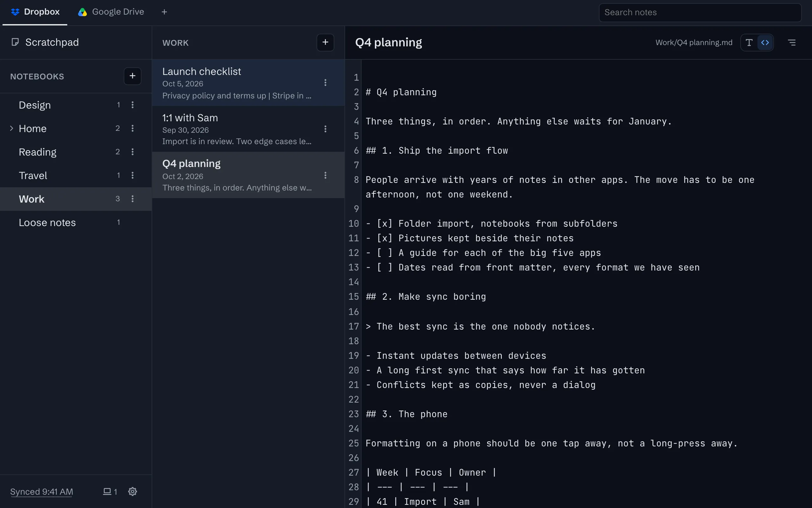This screenshot has height=508, width=812.
Task: Open the Reading notebook options menu
Action: point(133,152)
